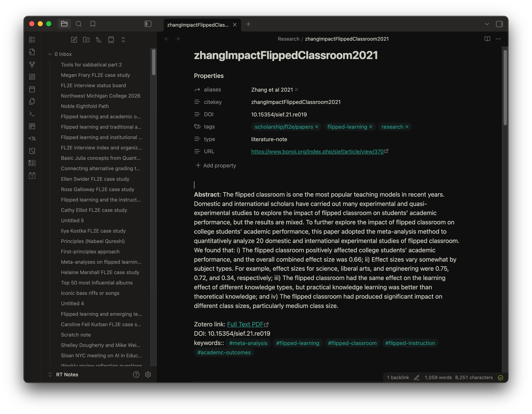532x414 pixels.
Task: Open the bonoi.org article URL link
Action: (317, 151)
